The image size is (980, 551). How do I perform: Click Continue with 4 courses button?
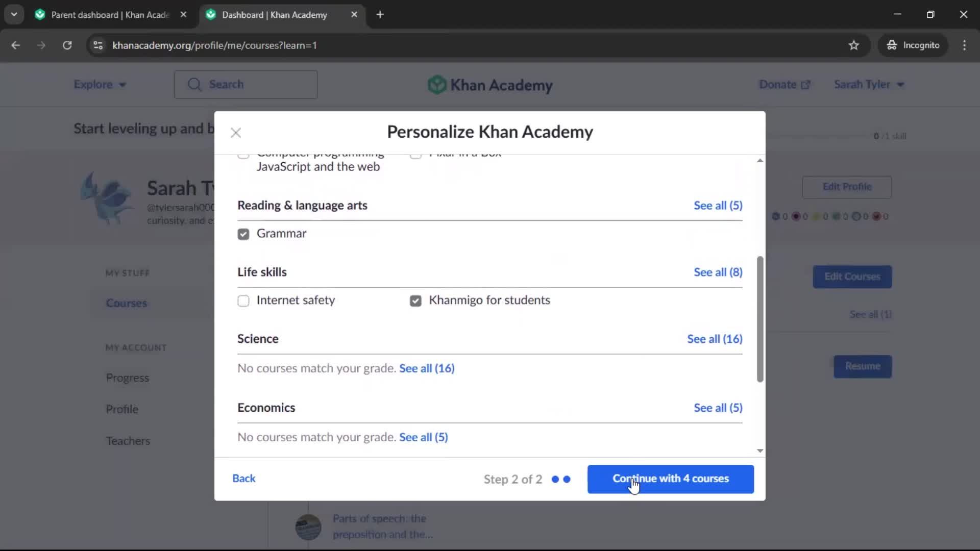point(670,479)
